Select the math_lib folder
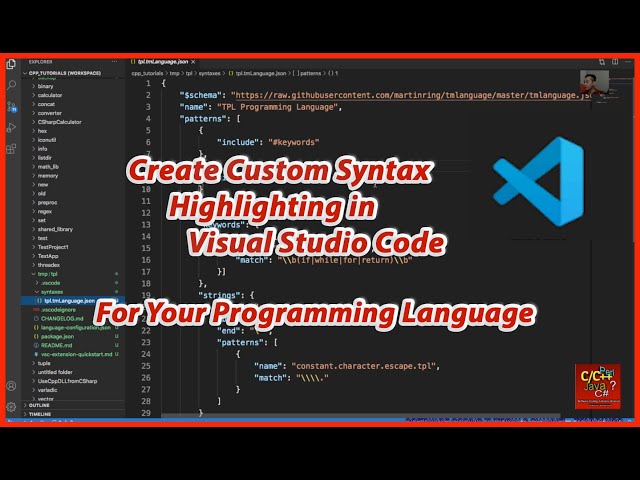Screen dimensions: 640x480 pyautogui.click(x=48, y=167)
